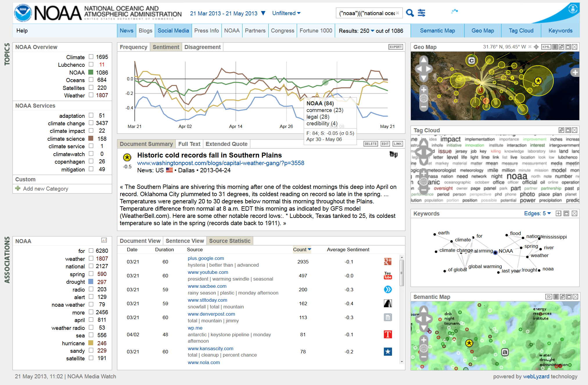Pause Geo Map synchronization icon
The width and height of the screenshot is (588, 385).
[555, 47]
